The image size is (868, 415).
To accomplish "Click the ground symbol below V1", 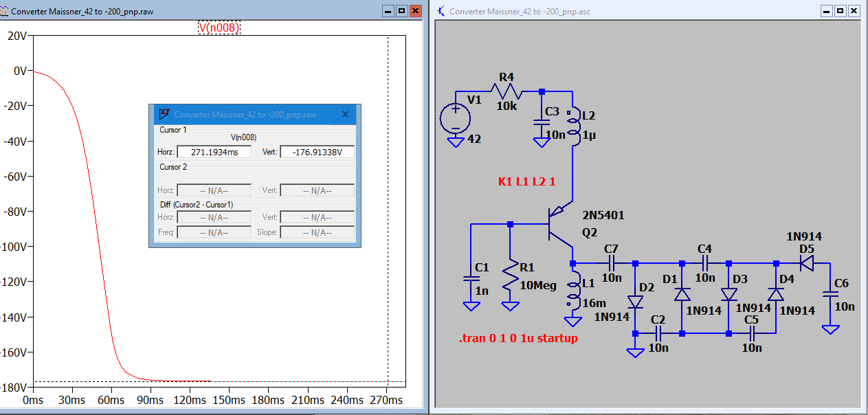I will click(x=455, y=142).
